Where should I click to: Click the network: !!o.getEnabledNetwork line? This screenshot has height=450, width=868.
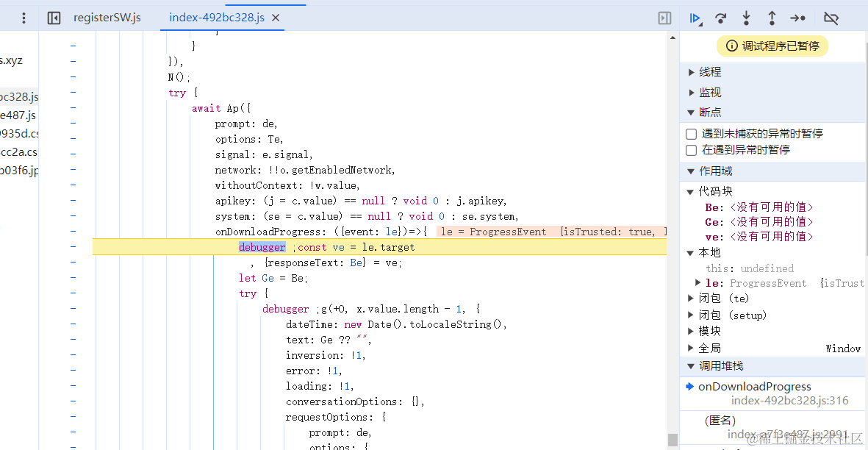(x=305, y=170)
